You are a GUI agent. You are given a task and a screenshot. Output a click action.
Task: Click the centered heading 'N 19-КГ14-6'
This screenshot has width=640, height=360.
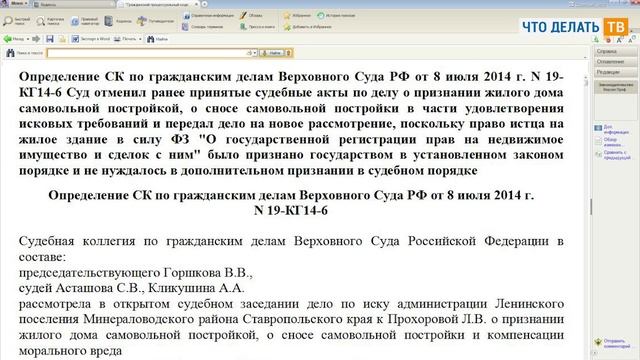(291, 211)
